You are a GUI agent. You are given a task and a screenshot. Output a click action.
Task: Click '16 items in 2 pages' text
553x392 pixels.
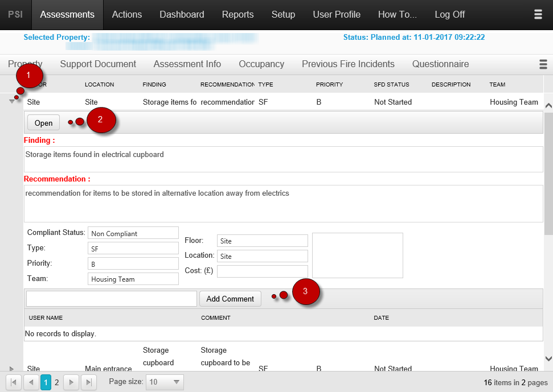[x=515, y=382]
